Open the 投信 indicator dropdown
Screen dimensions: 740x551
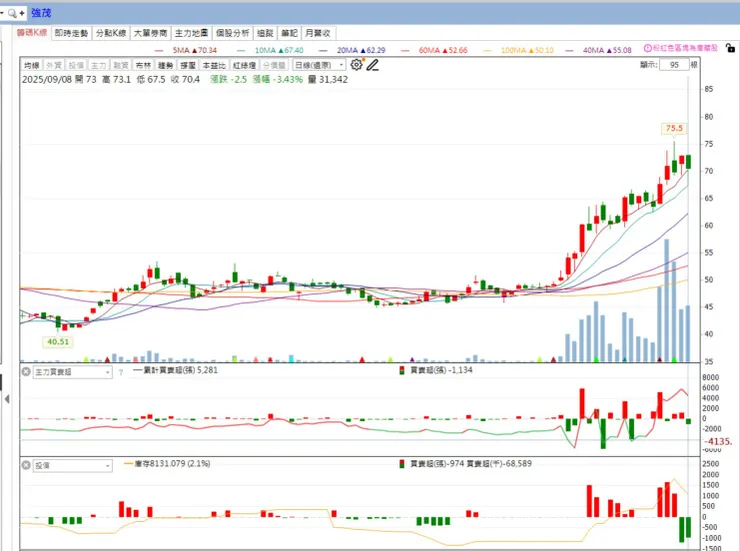[73, 466]
